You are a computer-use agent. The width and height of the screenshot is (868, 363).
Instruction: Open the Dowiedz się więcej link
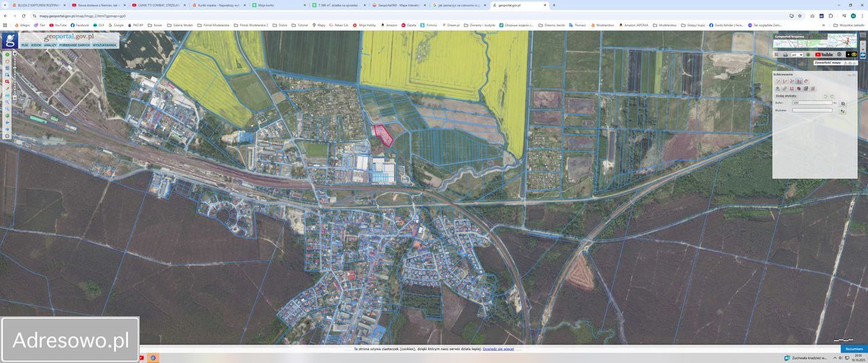(x=498, y=349)
